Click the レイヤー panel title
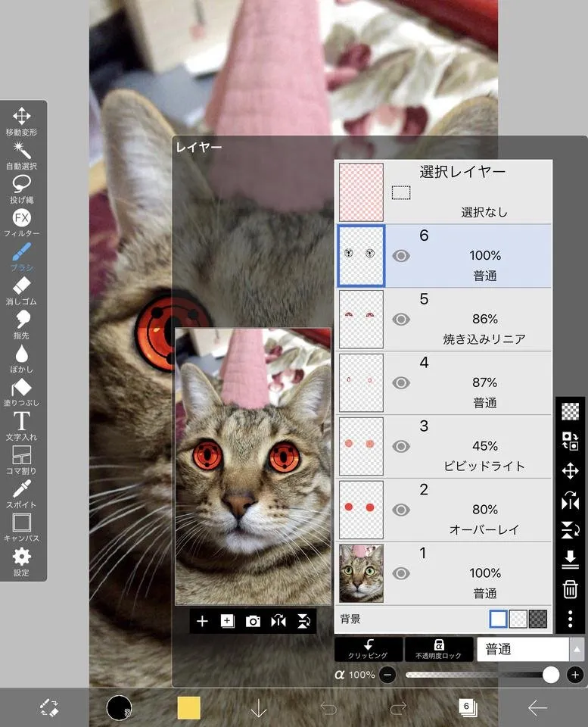 tap(199, 148)
